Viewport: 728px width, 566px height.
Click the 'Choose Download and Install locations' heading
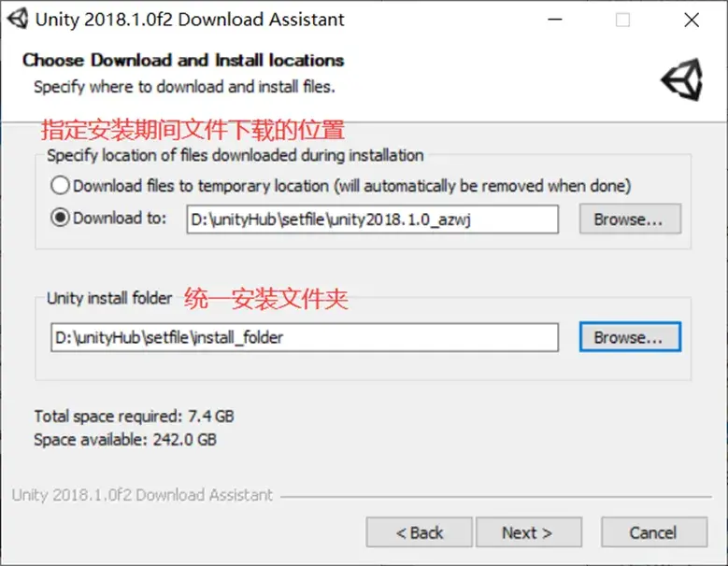[x=183, y=61]
